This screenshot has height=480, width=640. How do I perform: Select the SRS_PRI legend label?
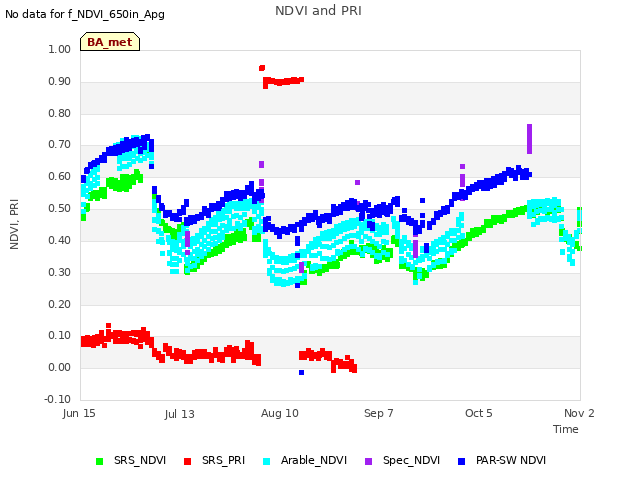[223, 460]
